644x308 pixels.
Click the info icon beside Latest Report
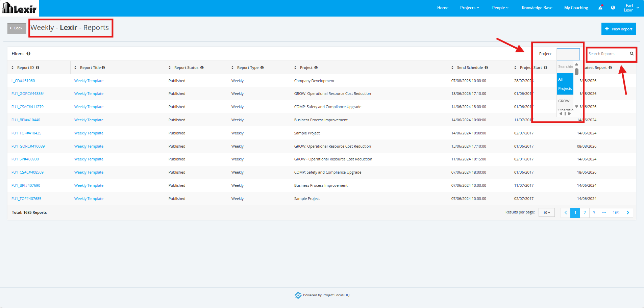[610, 68]
